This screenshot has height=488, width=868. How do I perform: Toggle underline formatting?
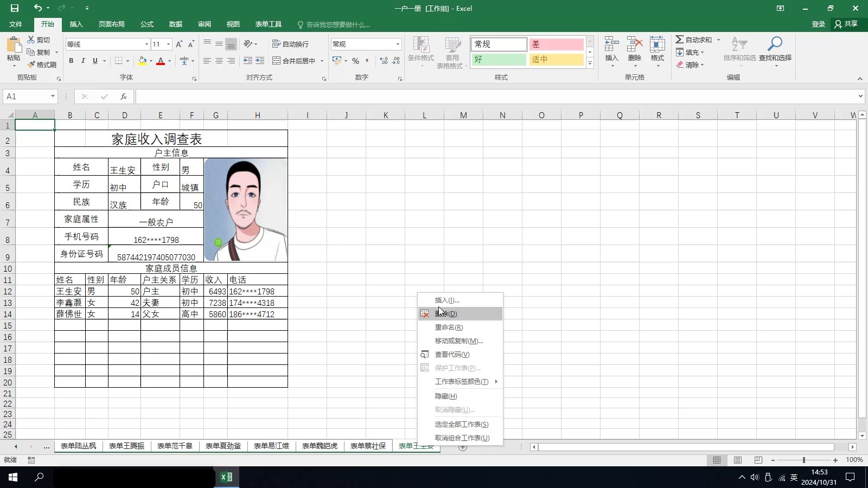[94, 61]
